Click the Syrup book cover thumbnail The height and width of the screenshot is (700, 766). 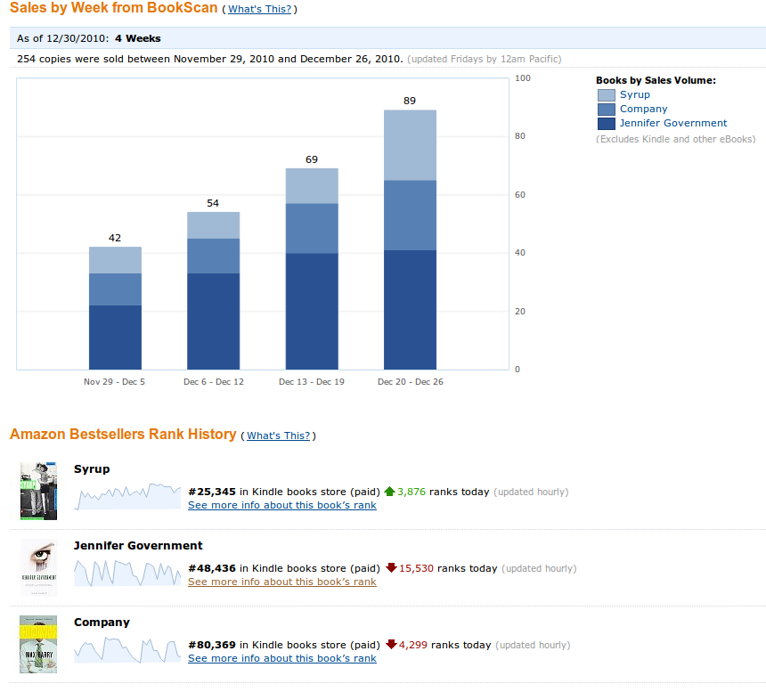coord(38,491)
